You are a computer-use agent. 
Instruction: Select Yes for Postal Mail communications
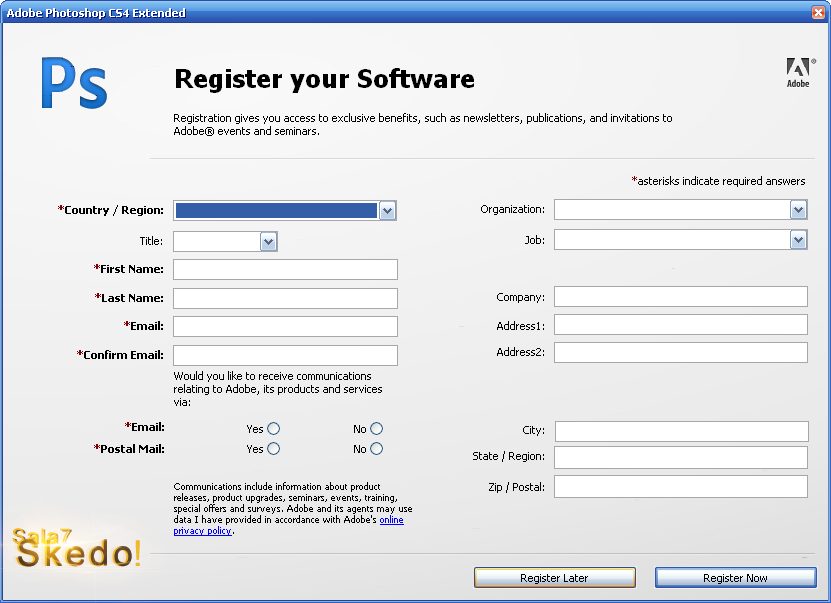[273, 449]
